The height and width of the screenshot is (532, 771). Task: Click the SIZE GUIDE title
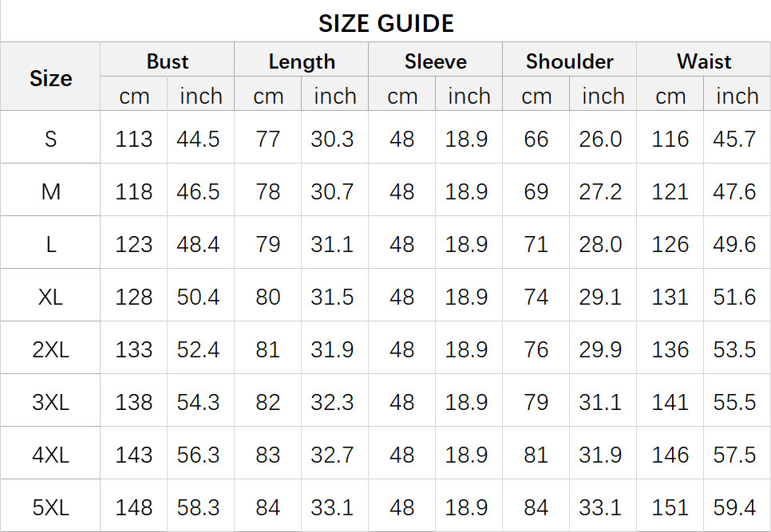coord(386,24)
